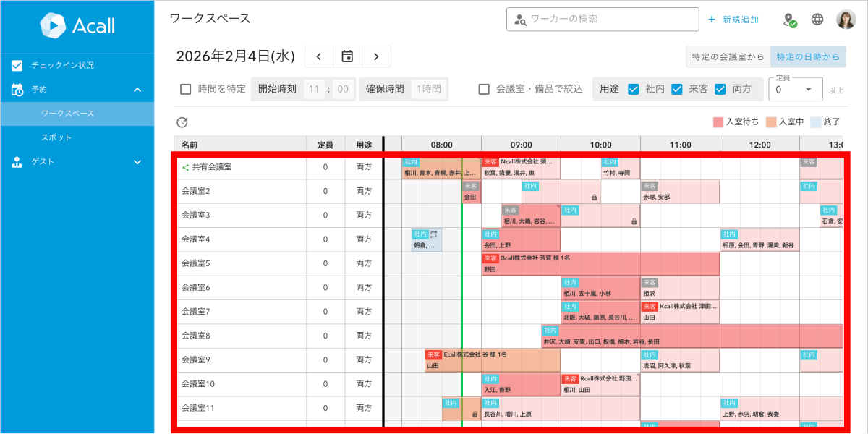Go to previous day arrow
The height and width of the screenshot is (434, 868).
point(319,56)
